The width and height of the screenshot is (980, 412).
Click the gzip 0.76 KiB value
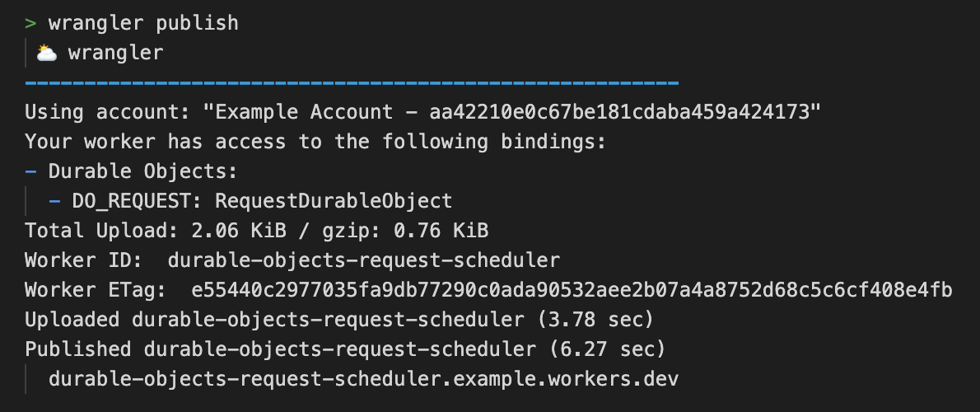point(441,232)
